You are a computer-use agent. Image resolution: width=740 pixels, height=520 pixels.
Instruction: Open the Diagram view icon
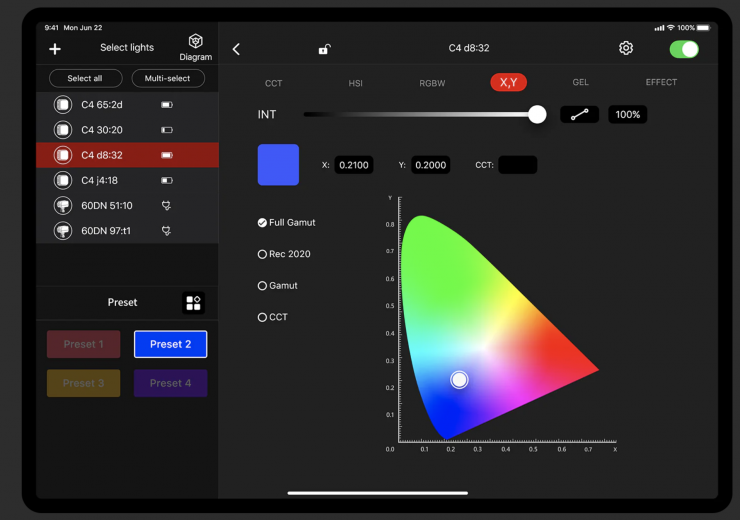pyautogui.click(x=196, y=42)
